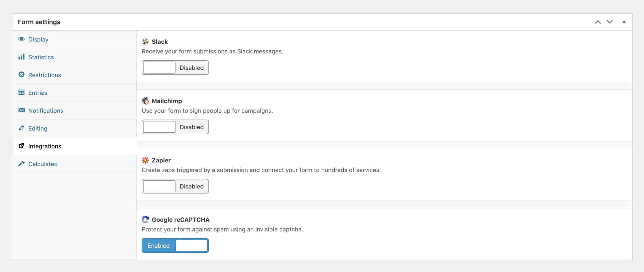Click the Notifications envelope icon
Image resolution: width=644 pixels, height=272 pixels.
point(21,110)
